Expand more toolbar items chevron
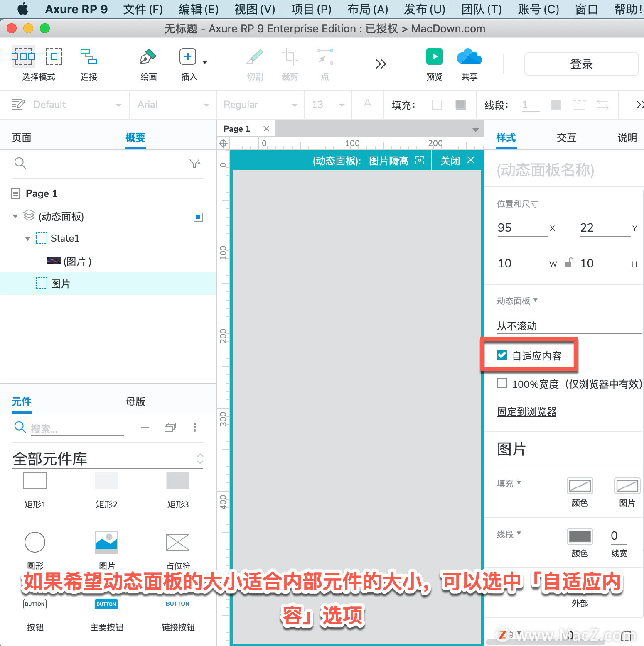Screen dimensions: 644x646 [381, 64]
